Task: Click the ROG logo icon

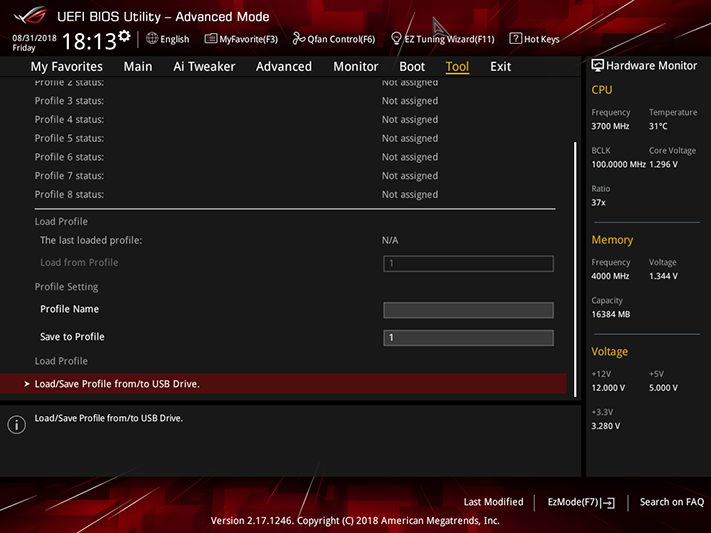Action: (x=30, y=15)
